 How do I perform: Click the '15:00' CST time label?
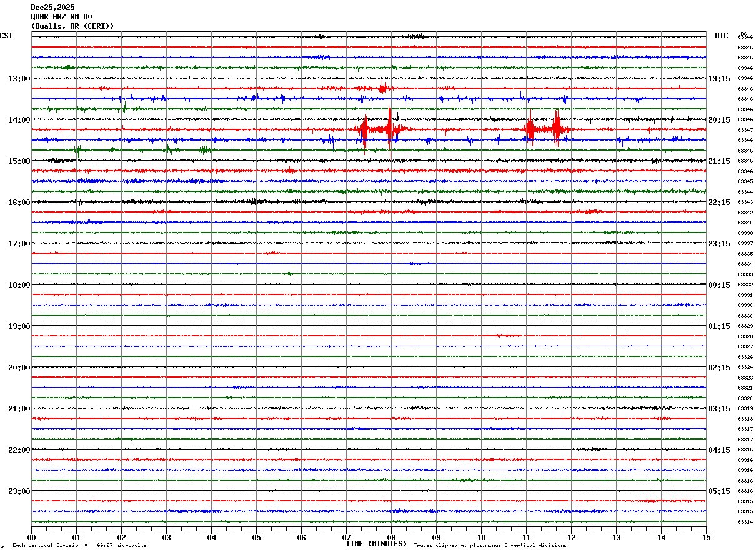[19, 161]
